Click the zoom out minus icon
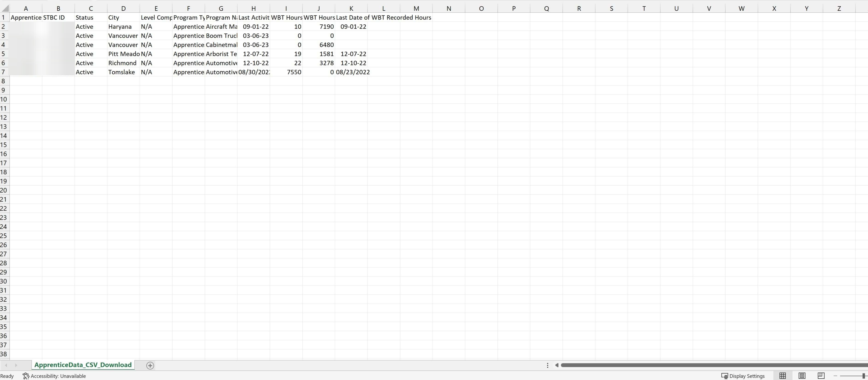 [x=835, y=376]
